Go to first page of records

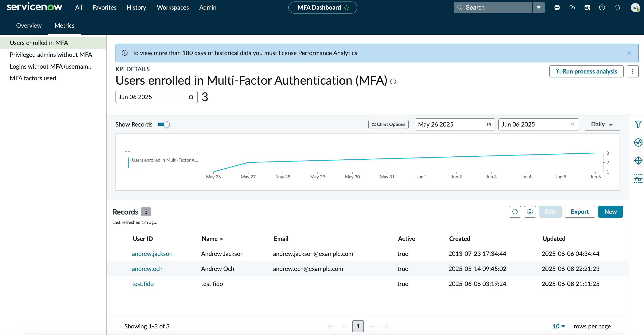331,326
